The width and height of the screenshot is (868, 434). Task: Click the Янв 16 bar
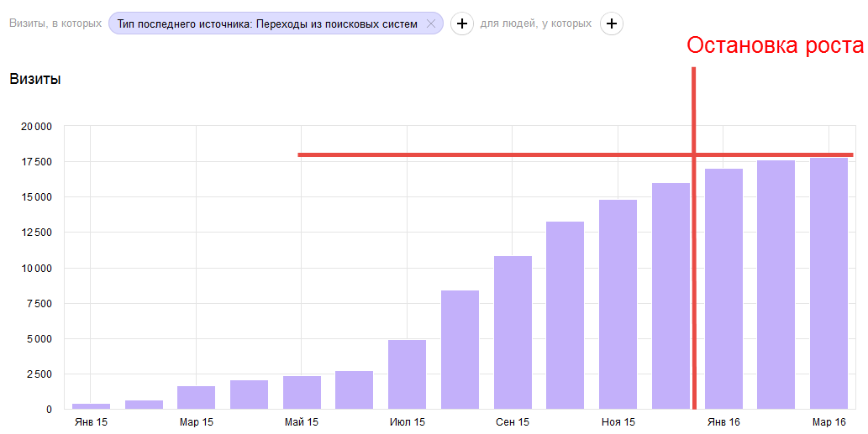pyautogui.click(x=723, y=289)
